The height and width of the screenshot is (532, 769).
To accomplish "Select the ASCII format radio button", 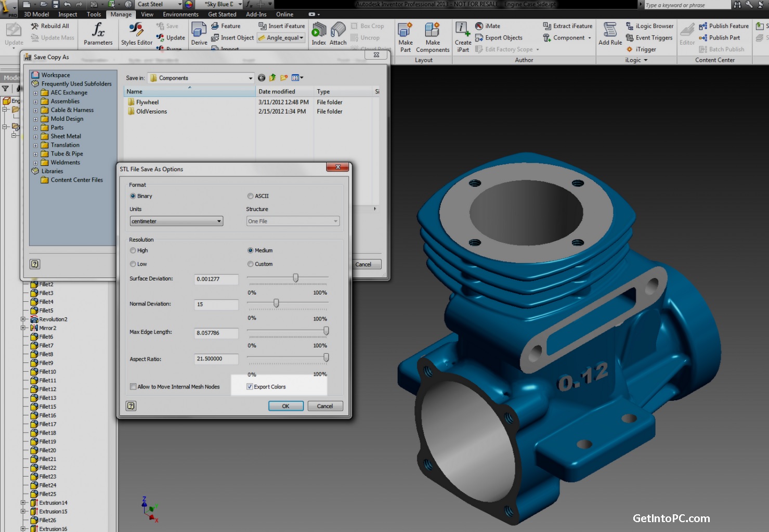I will 250,196.
